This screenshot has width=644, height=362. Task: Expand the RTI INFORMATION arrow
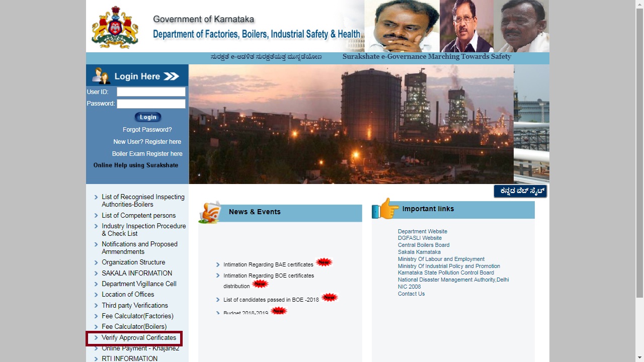[97, 358]
